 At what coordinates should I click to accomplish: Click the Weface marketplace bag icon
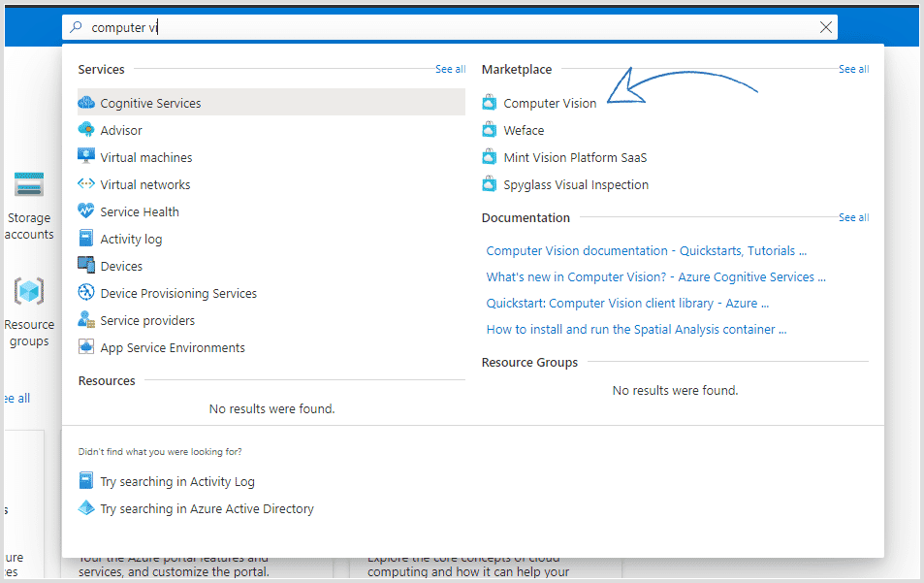pyautogui.click(x=489, y=129)
